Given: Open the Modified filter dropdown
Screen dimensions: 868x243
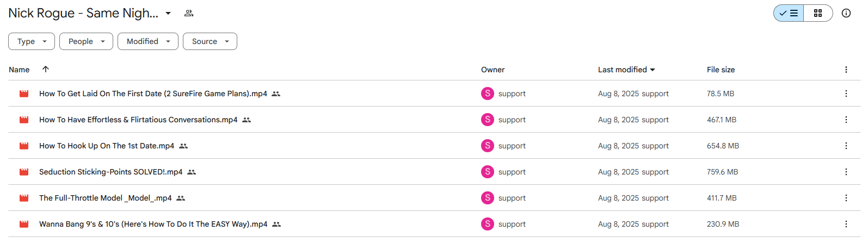Looking at the screenshot, I should click(x=148, y=41).
